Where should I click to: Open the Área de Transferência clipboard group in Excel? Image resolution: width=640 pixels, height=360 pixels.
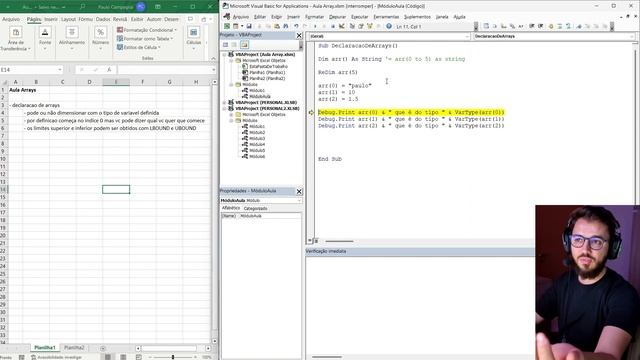16,40
